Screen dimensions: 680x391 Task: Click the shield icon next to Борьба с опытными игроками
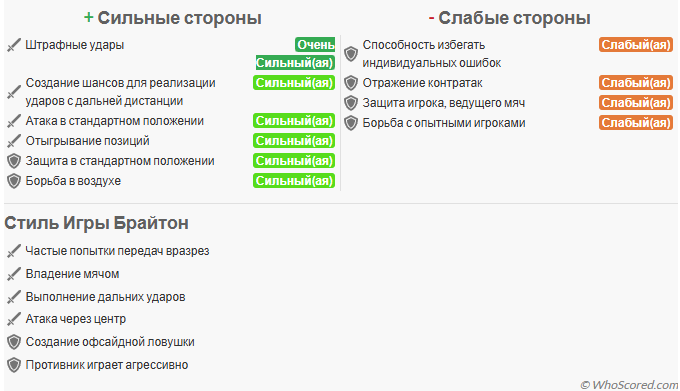click(351, 123)
